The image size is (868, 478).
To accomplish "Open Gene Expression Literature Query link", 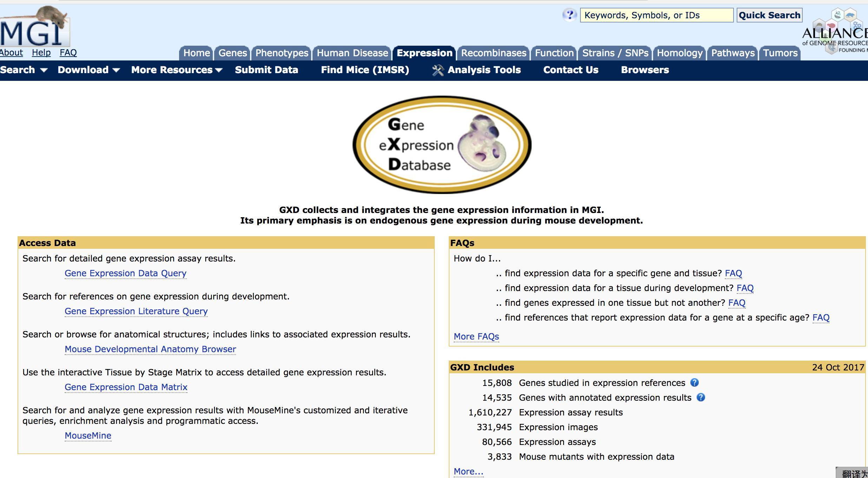I will tap(136, 311).
